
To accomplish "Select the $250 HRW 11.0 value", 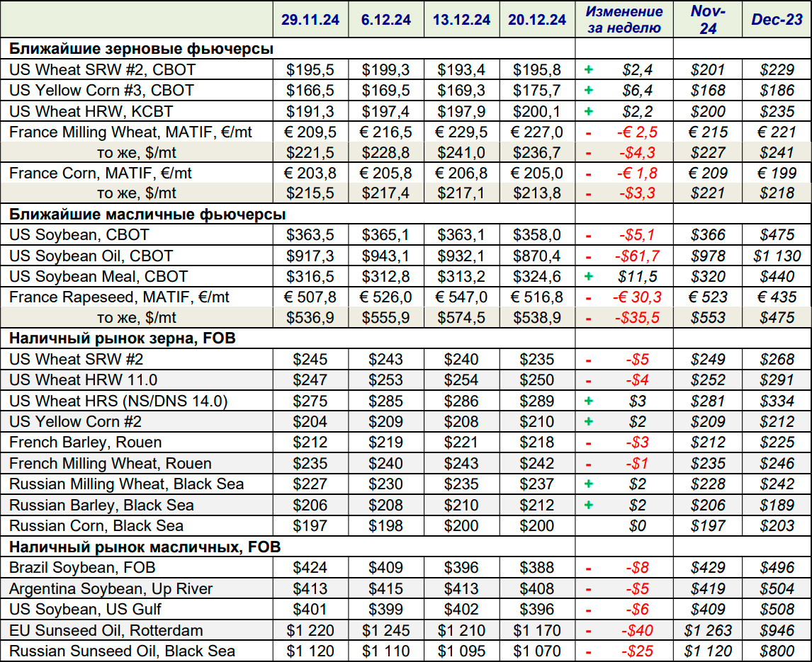I will [537, 380].
